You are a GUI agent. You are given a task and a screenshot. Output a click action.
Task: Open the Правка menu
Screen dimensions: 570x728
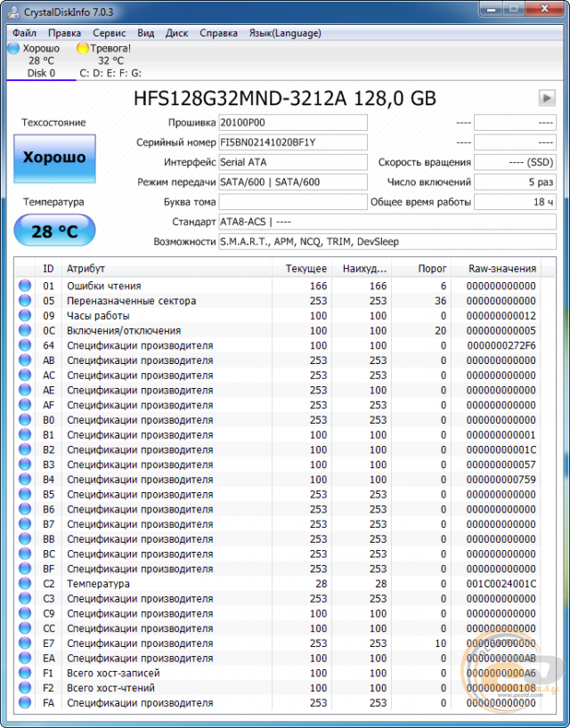[65, 33]
